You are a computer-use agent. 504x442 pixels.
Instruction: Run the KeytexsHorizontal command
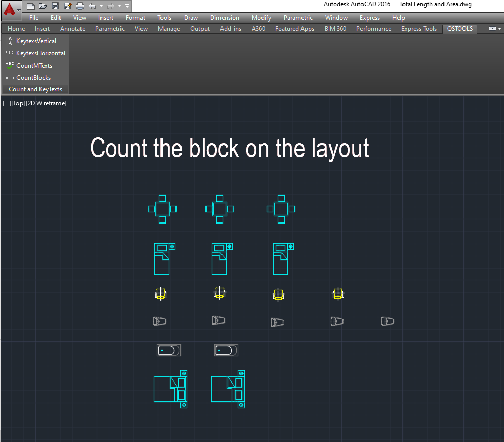[x=35, y=53]
